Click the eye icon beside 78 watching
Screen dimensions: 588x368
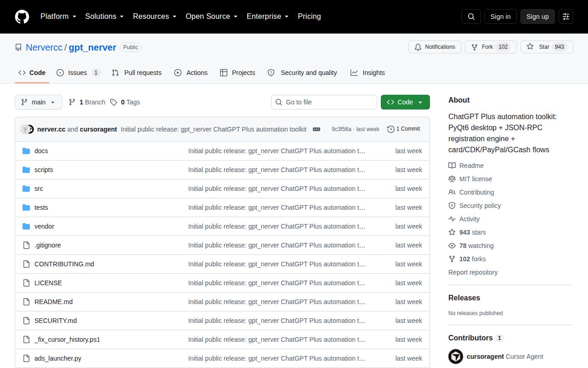point(452,246)
